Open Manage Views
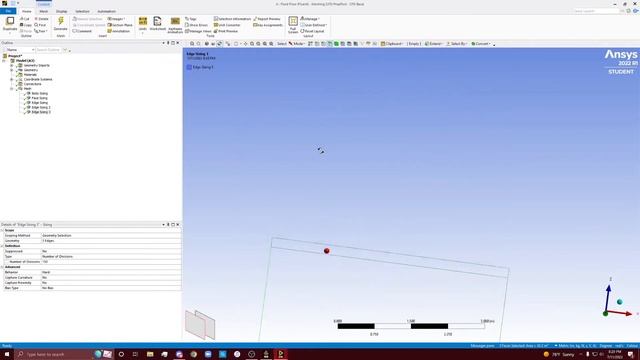 tap(198, 31)
